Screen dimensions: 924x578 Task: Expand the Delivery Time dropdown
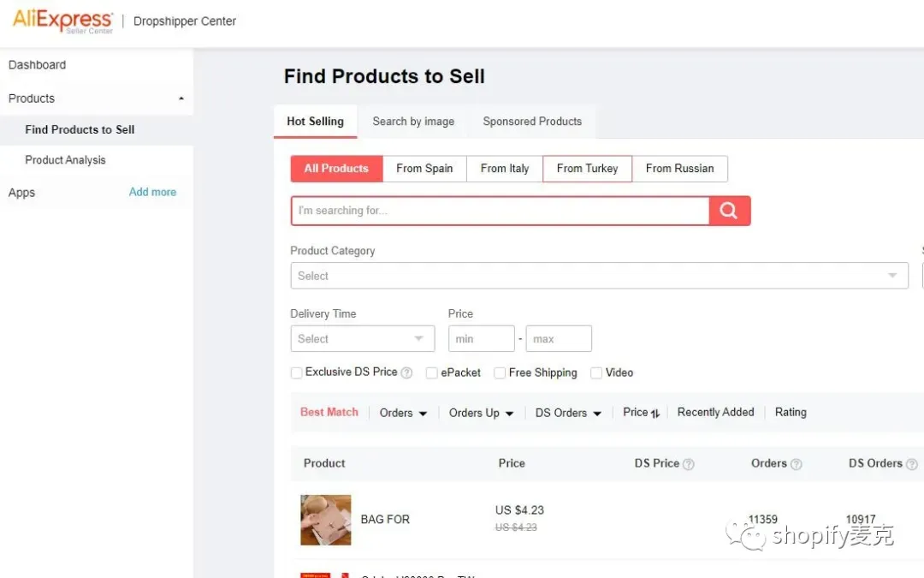coord(363,338)
